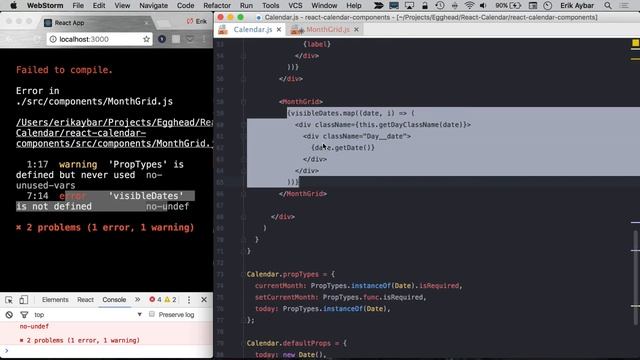Click the "2 problems (1 error, 1 warning)" console message

click(x=80, y=340)
